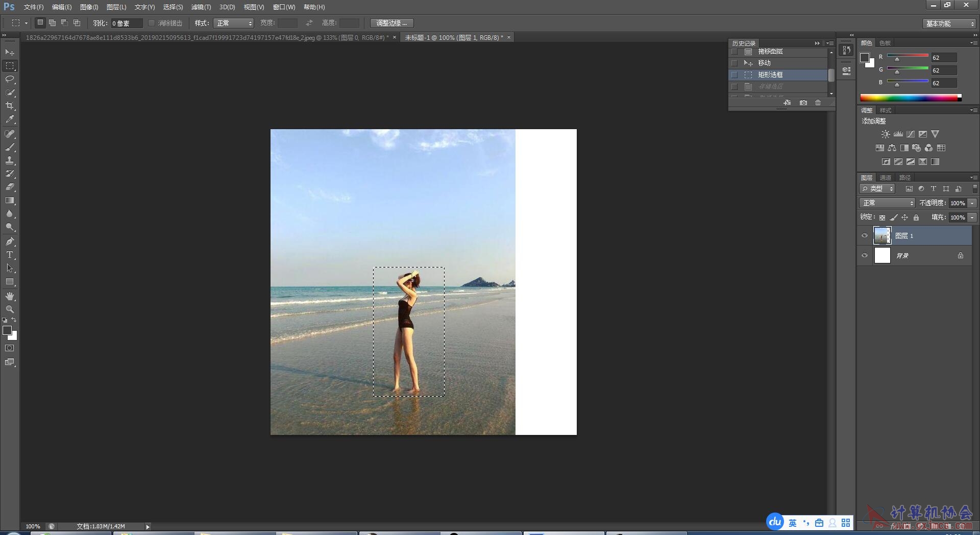Open the 文件(F) menu

[x=34, y=7]
